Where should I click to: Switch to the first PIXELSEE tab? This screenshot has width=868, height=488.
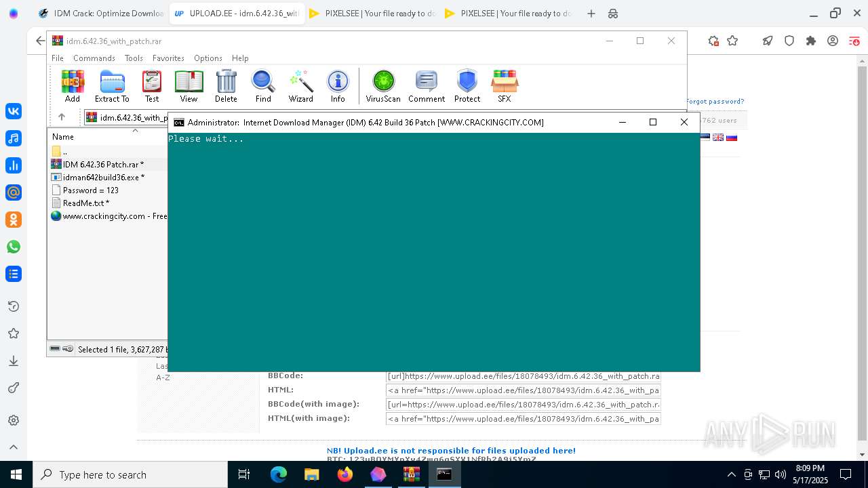[x=372, y=14]
